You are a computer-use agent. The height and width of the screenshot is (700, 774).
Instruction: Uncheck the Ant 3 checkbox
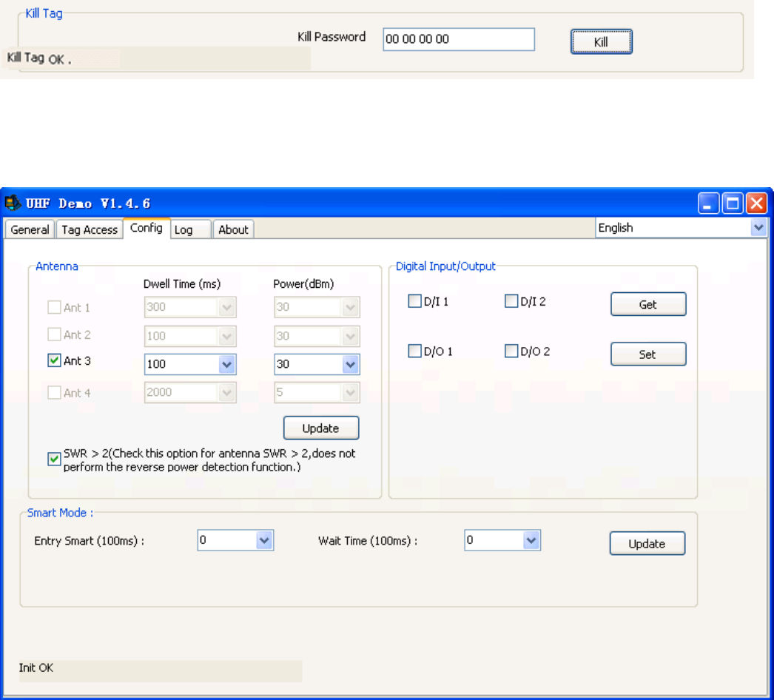pos(54,360)
